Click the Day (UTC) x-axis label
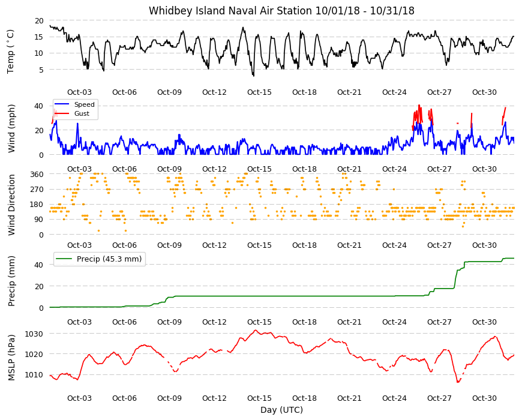This screenshot has height=420, width=522. coord(281,410)
